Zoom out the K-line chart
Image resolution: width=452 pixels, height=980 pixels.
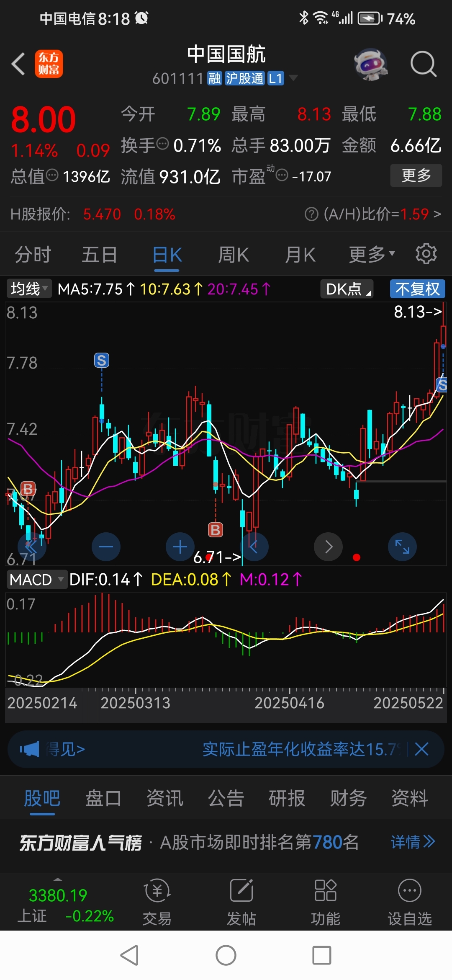pos(106,547)
